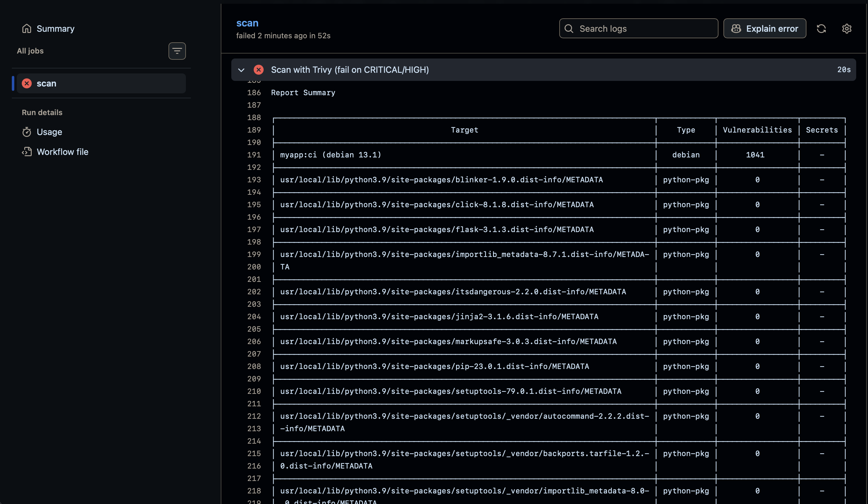Click the Target column header
This screenshot has width=868, height=504.
[x=465, y=130]
